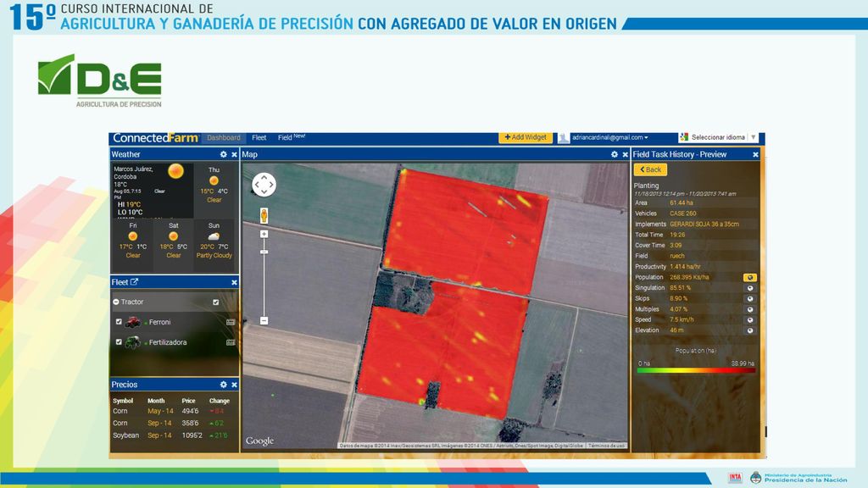The width and height of the screenshot is (868, 488).
Task: Open adriancardinali@gmail.com account dropdown
Action: pyautogui.click(x=609, y=138)
